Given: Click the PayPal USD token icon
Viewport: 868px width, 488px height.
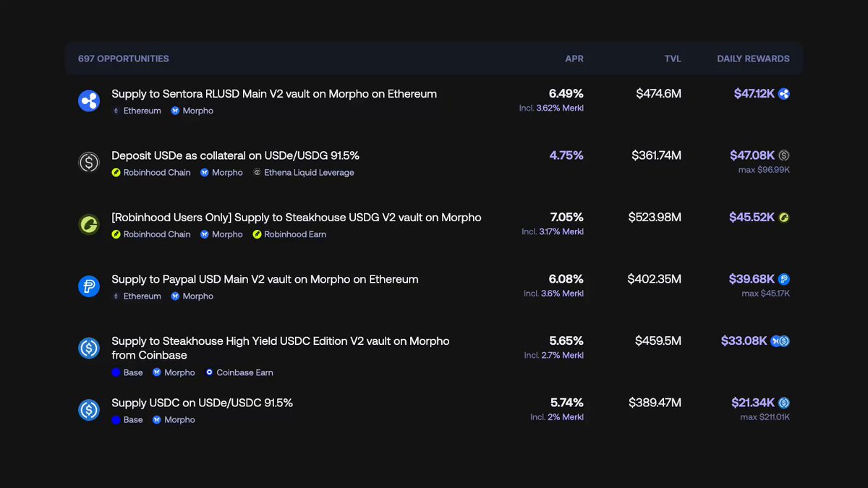Looking at the screenshot, I should tap(89, 286).
